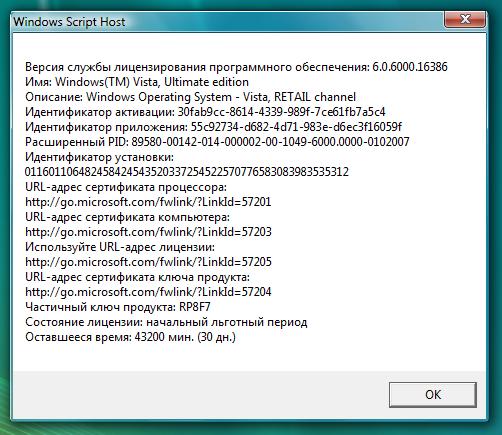Close the Windows Script Host dialog
The image size is (502, 435).
pyautogui.click(x=464, y=19)
